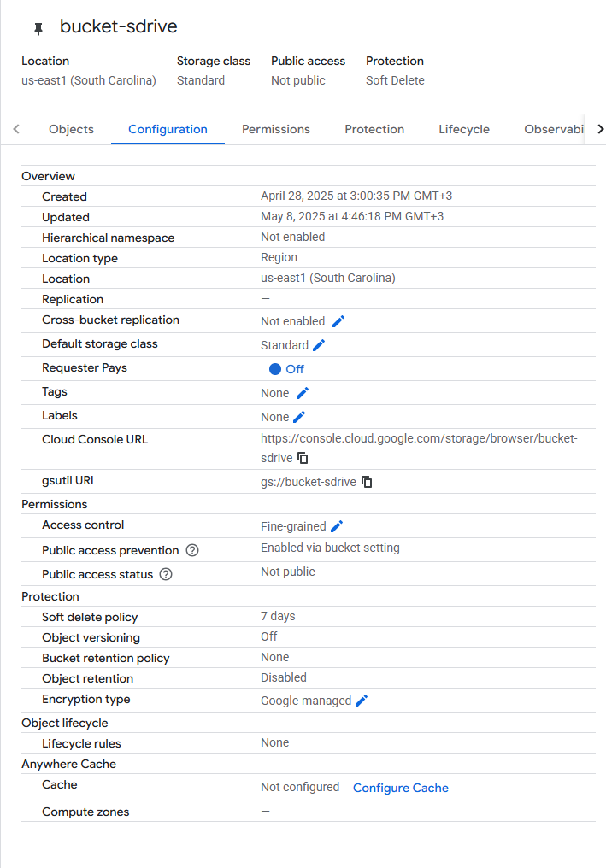Open the Permissions tab

coord(276,129)
